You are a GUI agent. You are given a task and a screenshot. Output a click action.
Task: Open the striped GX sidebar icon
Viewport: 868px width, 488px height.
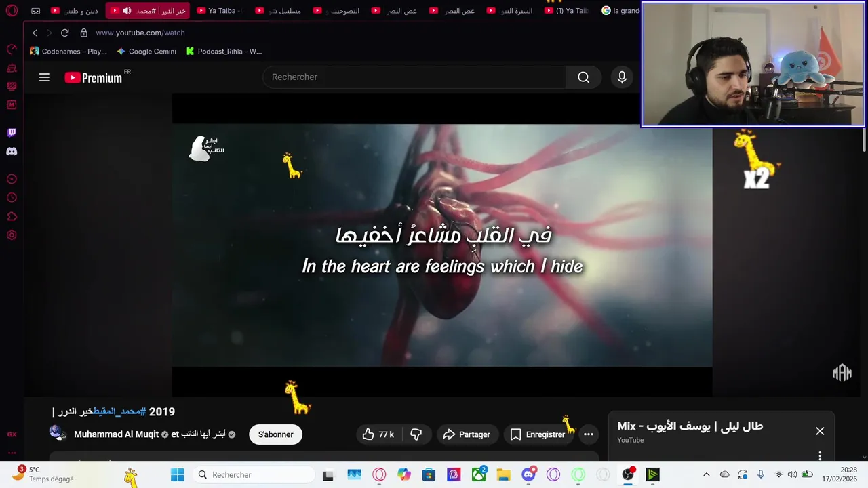(x=12, y=86)
